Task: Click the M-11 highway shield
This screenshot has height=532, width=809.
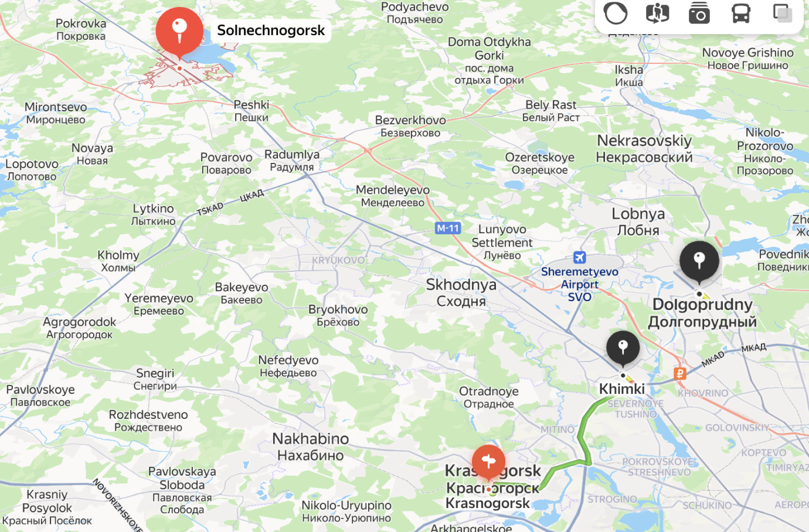Action: click(448, 229)
